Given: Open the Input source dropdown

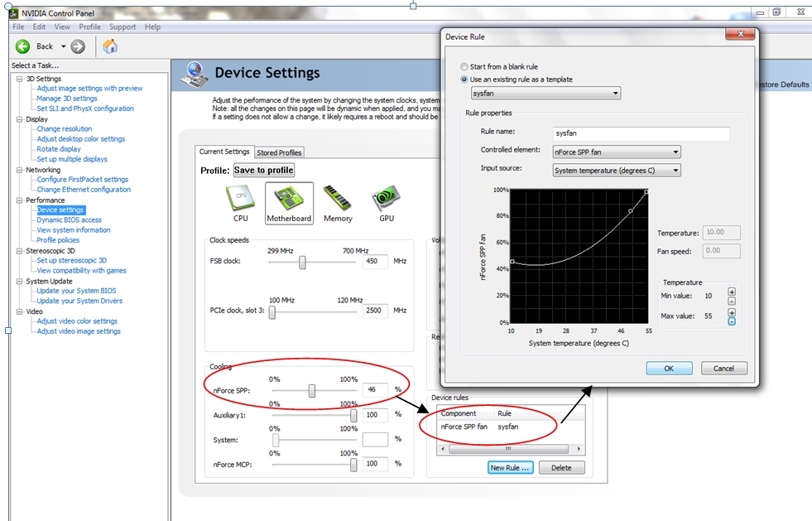Looking at the screenshot, I should [617, 170].
